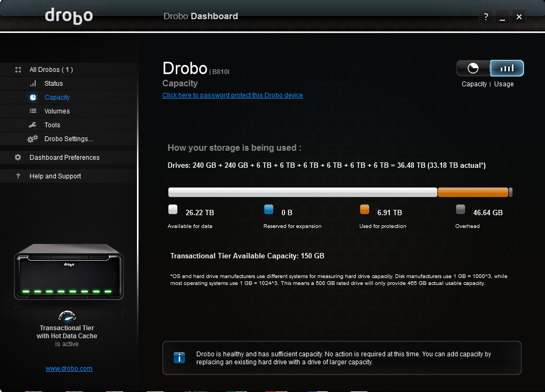545x392 pixels.
Task: Minimize the Drobo Dashboard window
Action: tap(502, 17)
